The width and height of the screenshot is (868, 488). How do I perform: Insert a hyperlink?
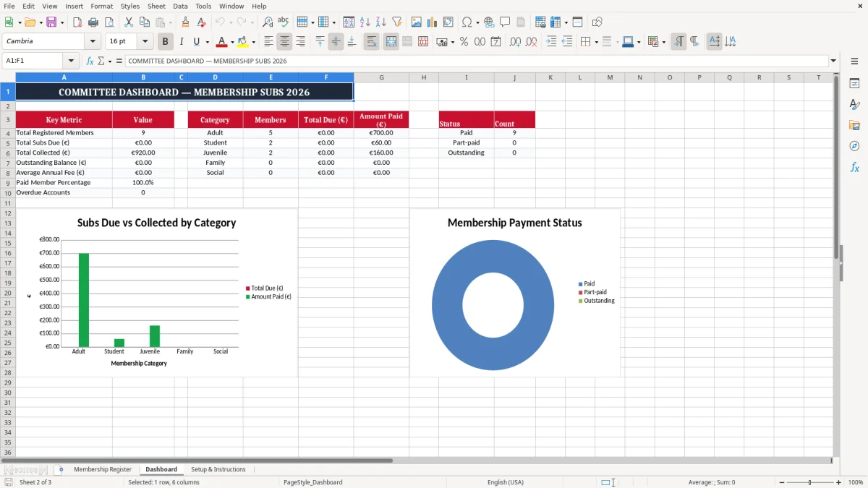(489, 22)
